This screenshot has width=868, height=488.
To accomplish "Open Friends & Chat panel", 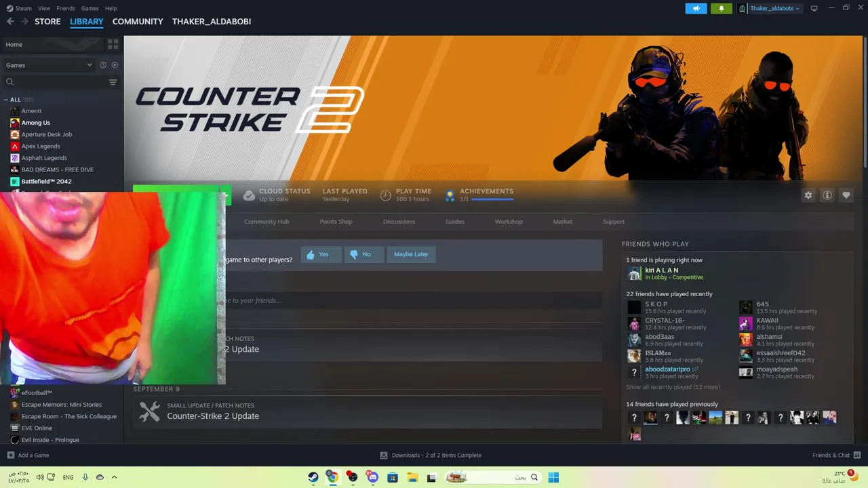I will (x=837, y=455).
